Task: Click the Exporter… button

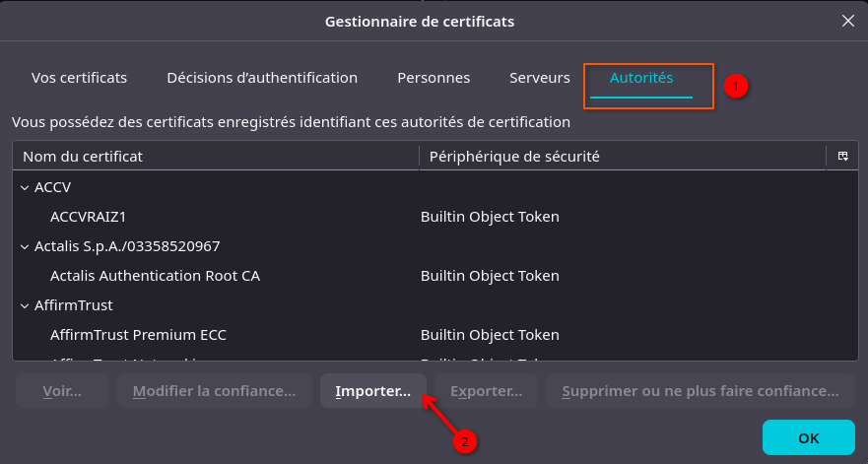Action: tap(486, 391)
